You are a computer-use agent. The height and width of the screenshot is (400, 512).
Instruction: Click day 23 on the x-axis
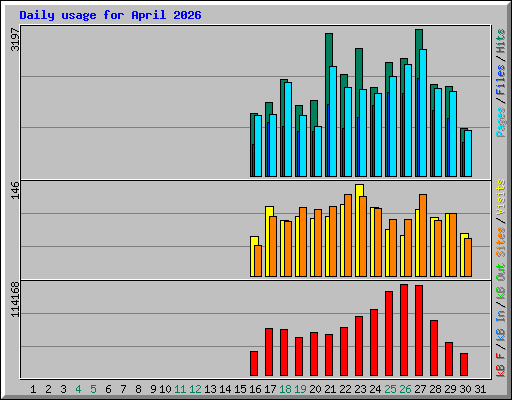click(360, 389)
